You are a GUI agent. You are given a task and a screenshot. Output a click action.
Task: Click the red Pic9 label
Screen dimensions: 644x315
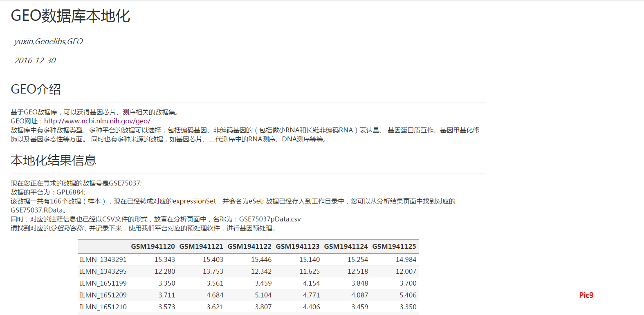tap(586, 295)
